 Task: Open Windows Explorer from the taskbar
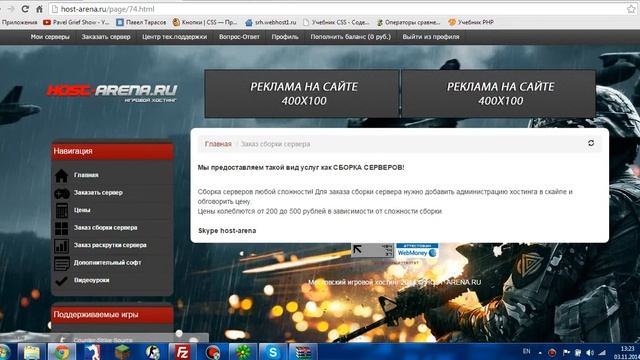(31, 352)
